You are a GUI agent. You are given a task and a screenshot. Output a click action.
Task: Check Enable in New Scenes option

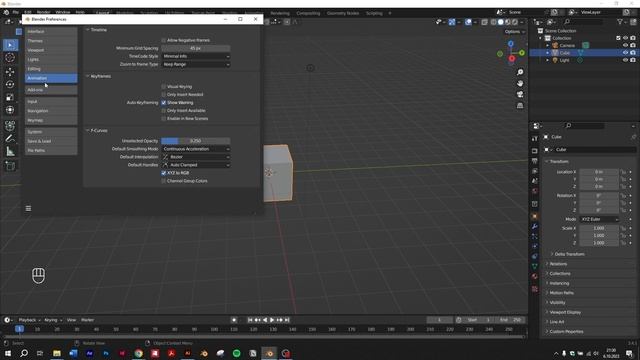(164, 118)
